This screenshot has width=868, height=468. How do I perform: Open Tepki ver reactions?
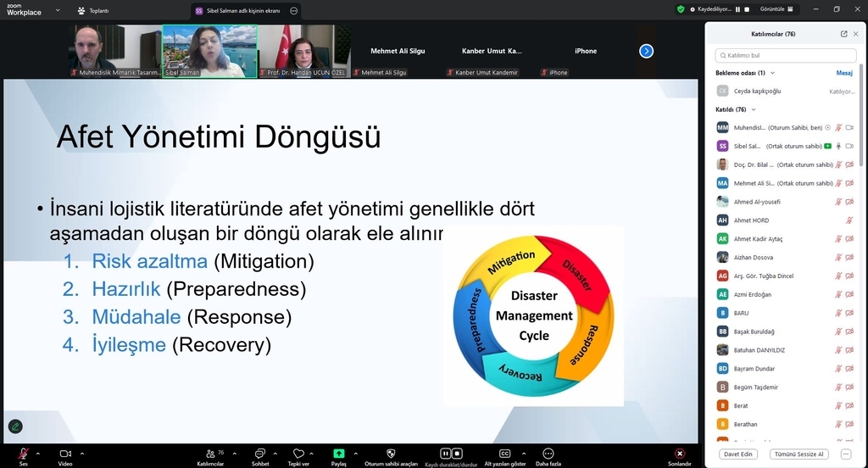pos(298,454)
